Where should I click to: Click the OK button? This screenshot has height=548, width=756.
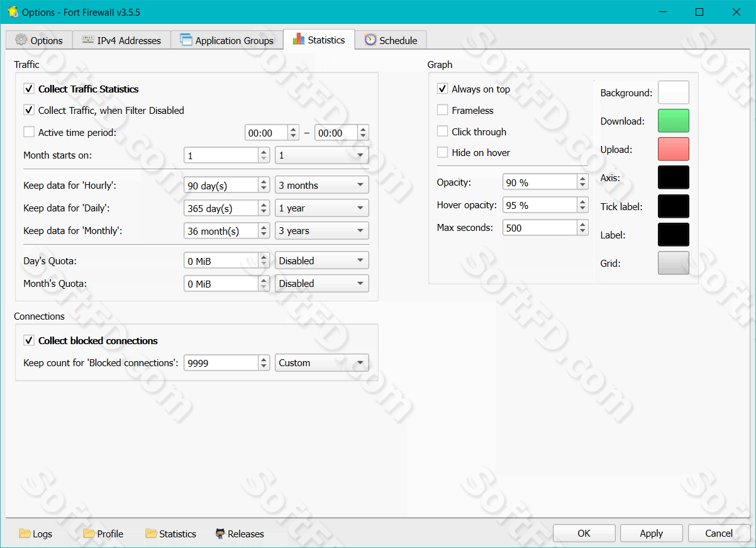(584, 533)
